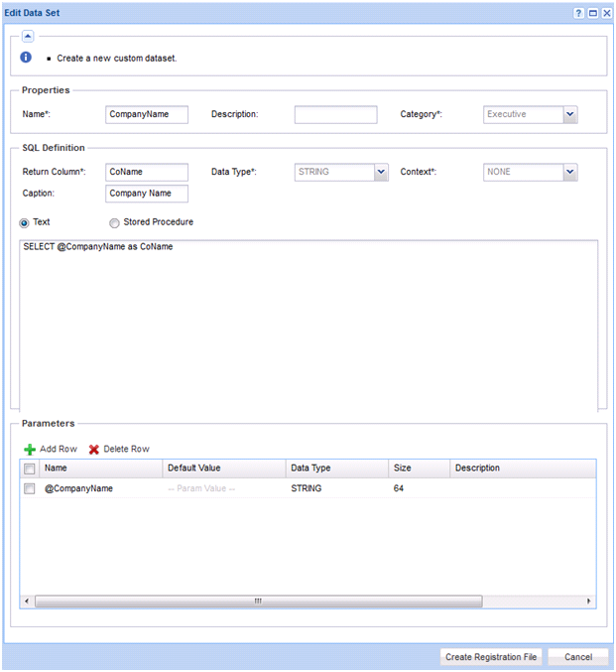Expand the Data Type dropdown

380,173
